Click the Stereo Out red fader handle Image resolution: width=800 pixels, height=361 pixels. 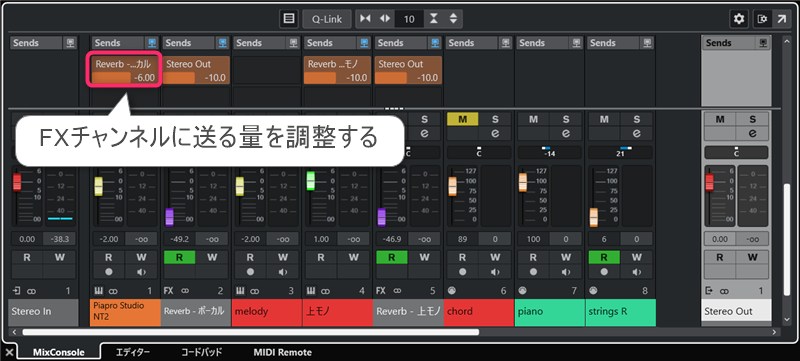709,182
